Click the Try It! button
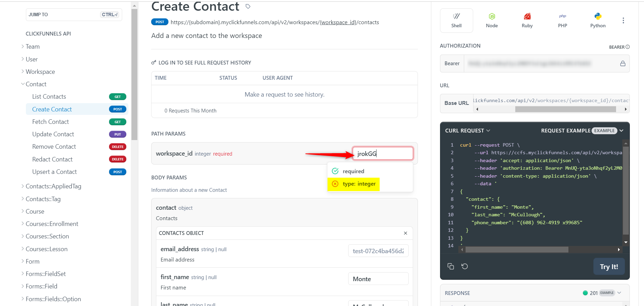Image resolution: width=644 pixels, height=306 pixels. coord(609,267)
